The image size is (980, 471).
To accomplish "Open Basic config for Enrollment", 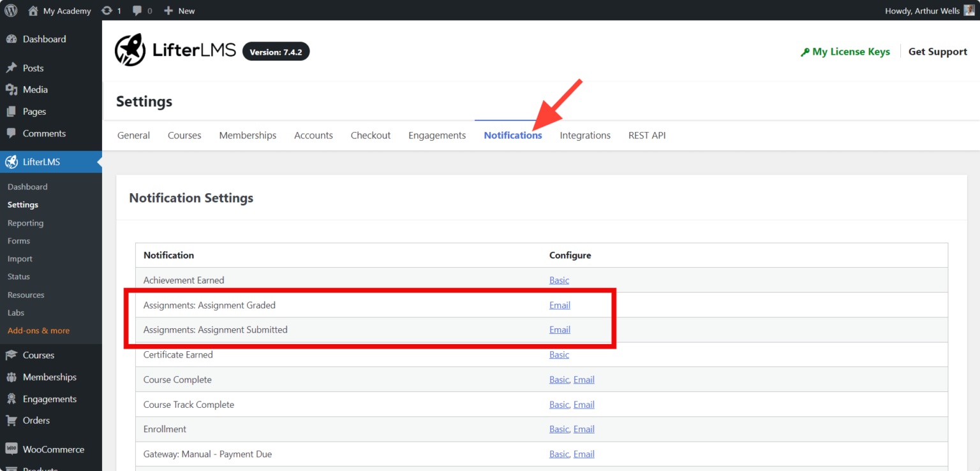I will pyautogui.click(x=559, y=429).
